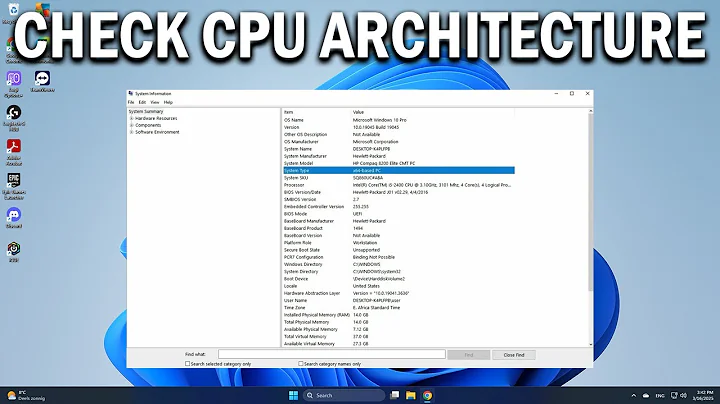Select the System SKU row
The image size is (720, 404).
click(x=399, y=178)
